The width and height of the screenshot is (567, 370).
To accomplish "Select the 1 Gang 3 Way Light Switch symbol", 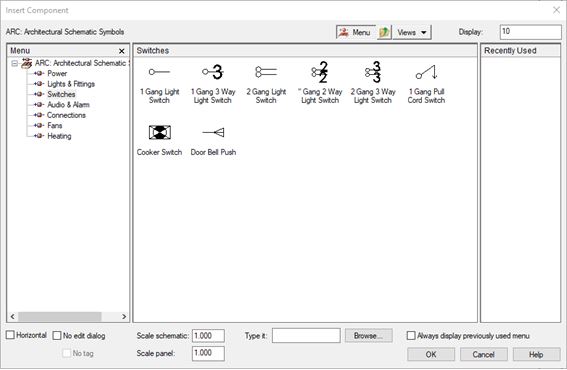I will tap(213, 72).
